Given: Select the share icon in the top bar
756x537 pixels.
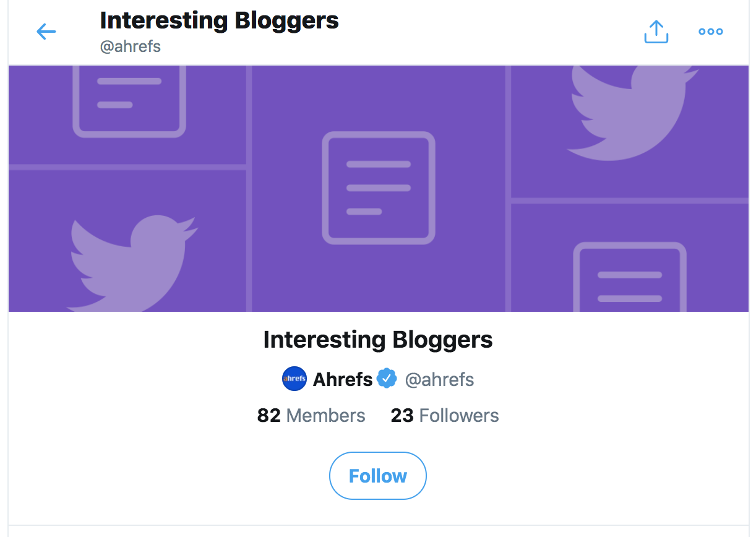Looking at the screenshot, I should coord(656,31).
